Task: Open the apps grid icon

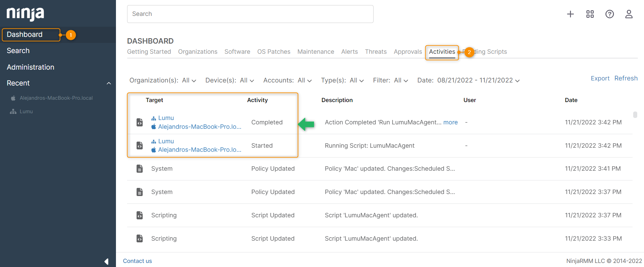Action: [x=590, y=14]
